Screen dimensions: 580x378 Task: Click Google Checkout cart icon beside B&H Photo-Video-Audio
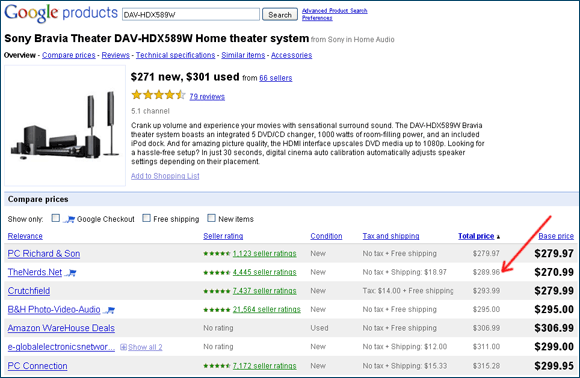coord(109,310)
